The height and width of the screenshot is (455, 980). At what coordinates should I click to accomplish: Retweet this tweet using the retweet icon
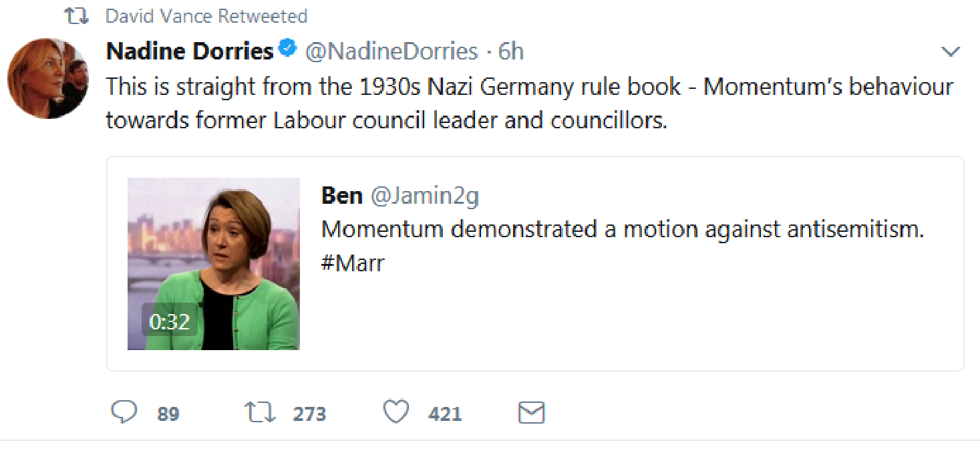(x=260, y=412)
